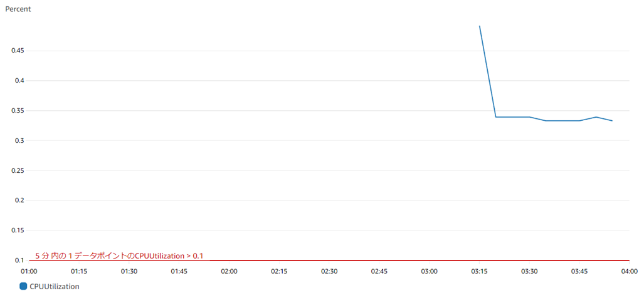This screenshot has width=644, height=293.
Task: Click the 02:45 x-axis time label
Action: [379, 272]
